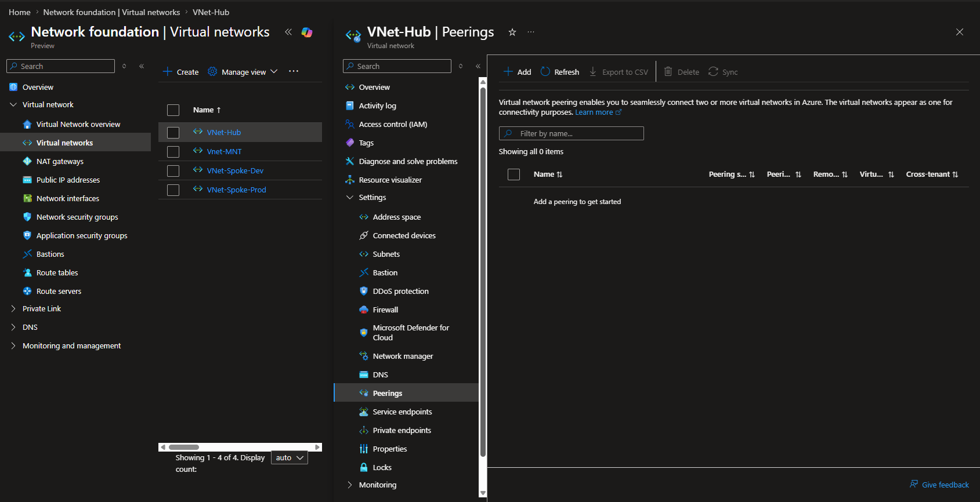Click the Firewall icon
This screenshot has height=502, width=980.
point(364,310)
